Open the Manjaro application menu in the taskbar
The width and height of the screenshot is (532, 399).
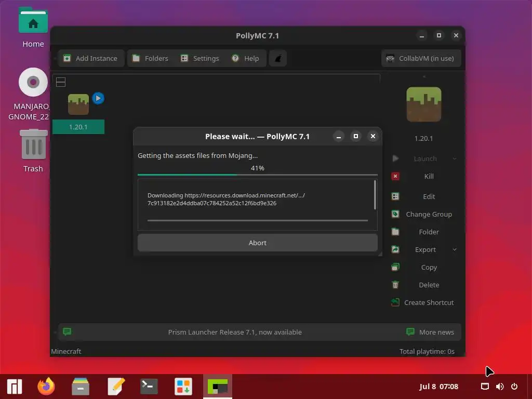tap(15, 387)
